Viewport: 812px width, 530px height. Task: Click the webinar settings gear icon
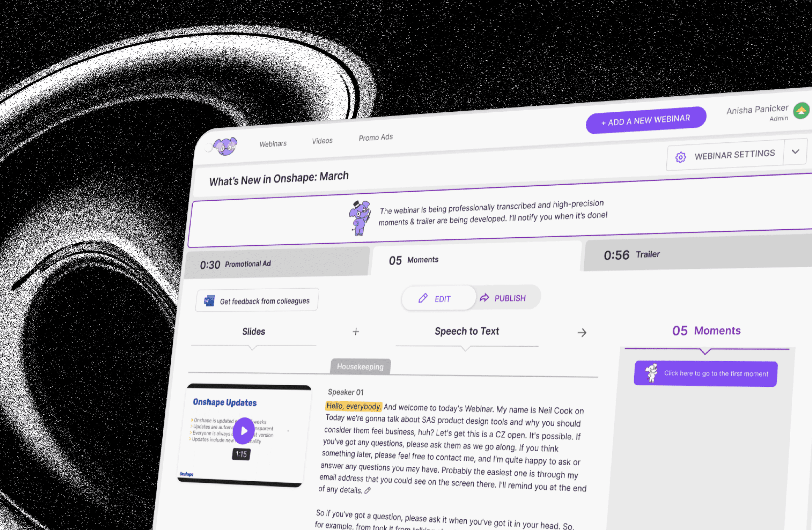click(680, 157)
